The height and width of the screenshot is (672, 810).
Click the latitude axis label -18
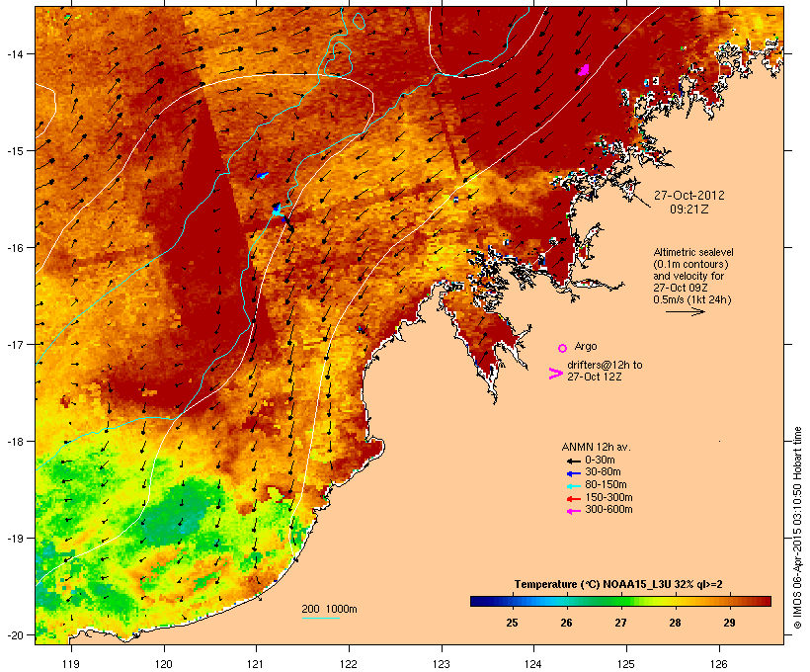click(14, 442)
